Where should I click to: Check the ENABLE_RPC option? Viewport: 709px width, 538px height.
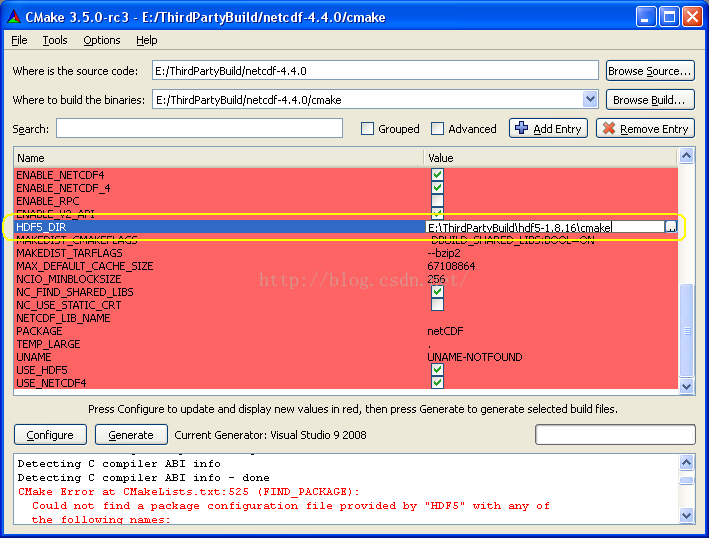click(x=437, y=201)
